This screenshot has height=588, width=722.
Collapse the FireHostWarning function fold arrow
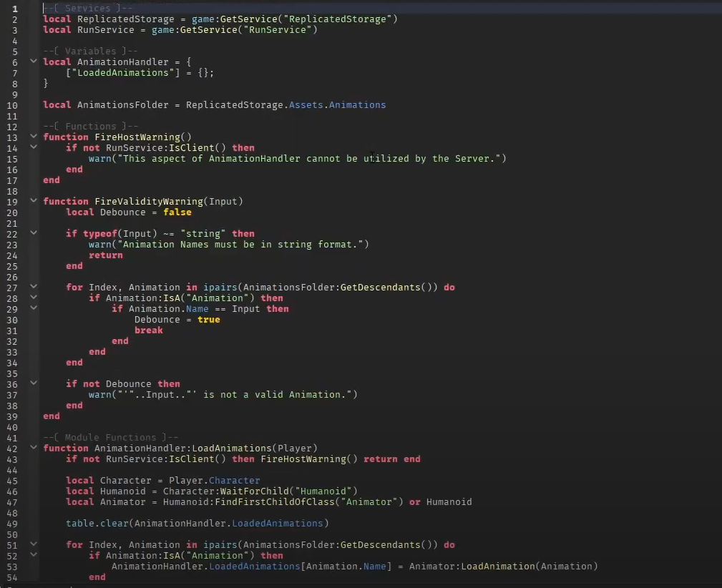pos(33,137)
